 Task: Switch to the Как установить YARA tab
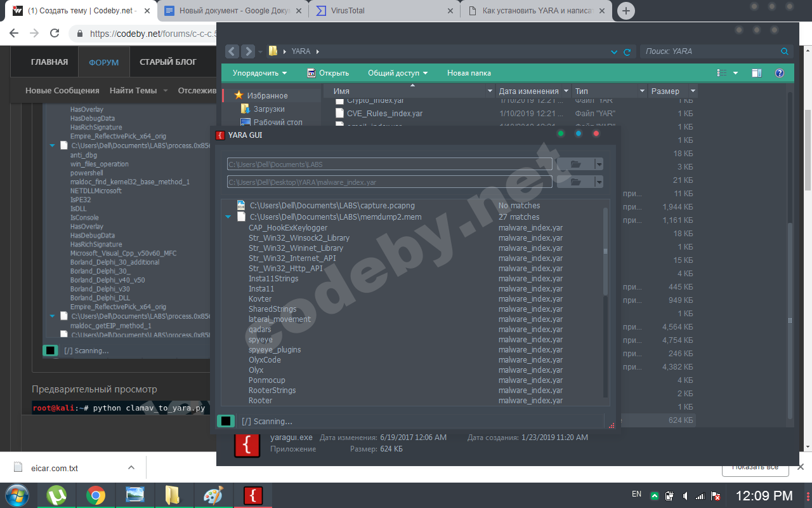click(537, 11)
